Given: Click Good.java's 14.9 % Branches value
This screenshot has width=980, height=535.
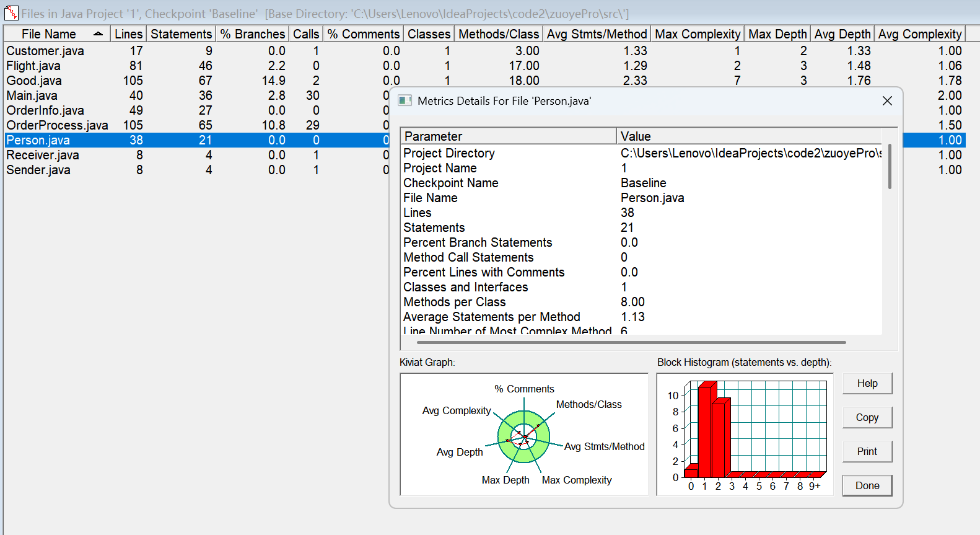Looking at the screenshot, I should pyautogui.click(x=273, y=81).
